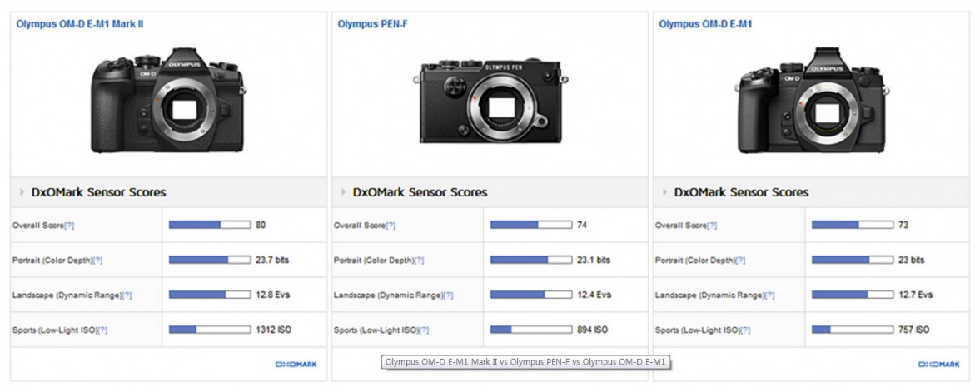Collapse OM-D E-M1 Sensor Scores arrow
The height and width of the screenshot is (392, 980).
click(665, 192)
